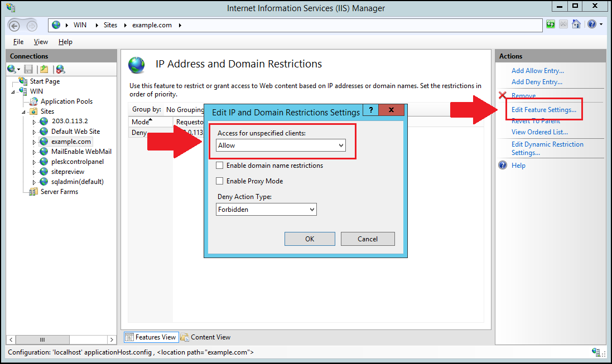Image resolution: width=612 pixels, height=364 pixels.
Task: Click the Save icon in Connections toolbar
Action: click(28, 69)
